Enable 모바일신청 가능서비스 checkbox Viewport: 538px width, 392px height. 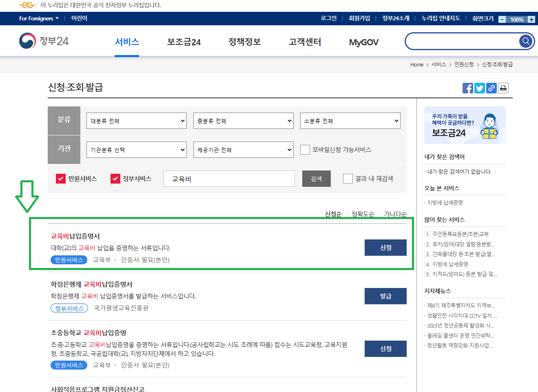click(x=305, y=150)
